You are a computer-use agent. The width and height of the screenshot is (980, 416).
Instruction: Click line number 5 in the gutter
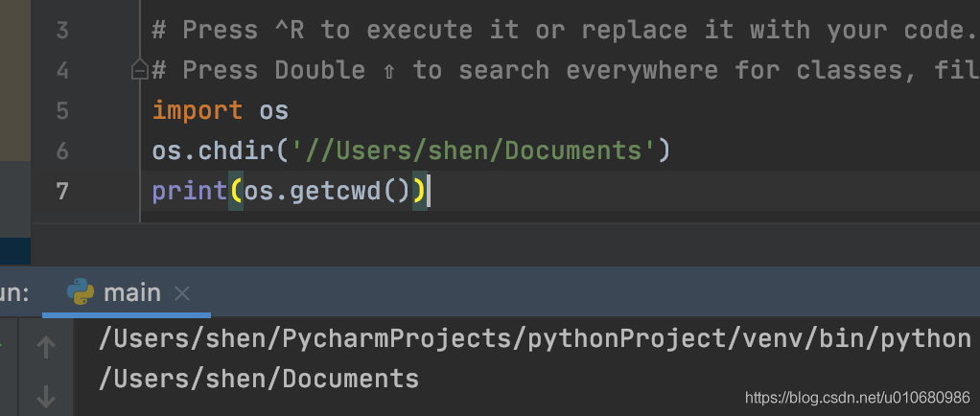coord(62,110)
